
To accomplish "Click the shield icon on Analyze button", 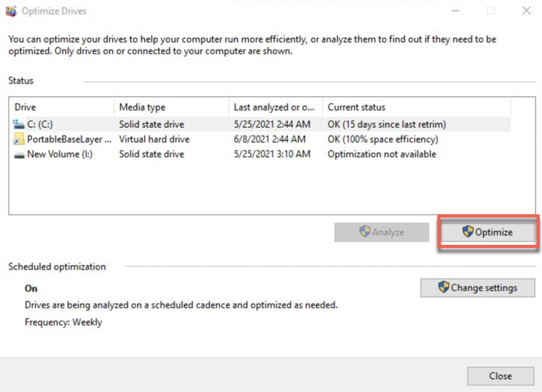I will 365,232.
